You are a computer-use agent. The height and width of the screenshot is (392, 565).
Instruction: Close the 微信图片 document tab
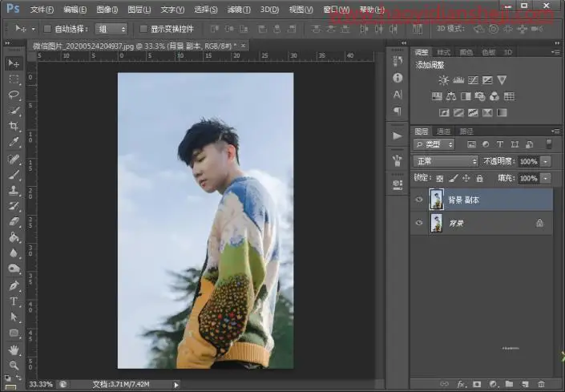point(243,46)
